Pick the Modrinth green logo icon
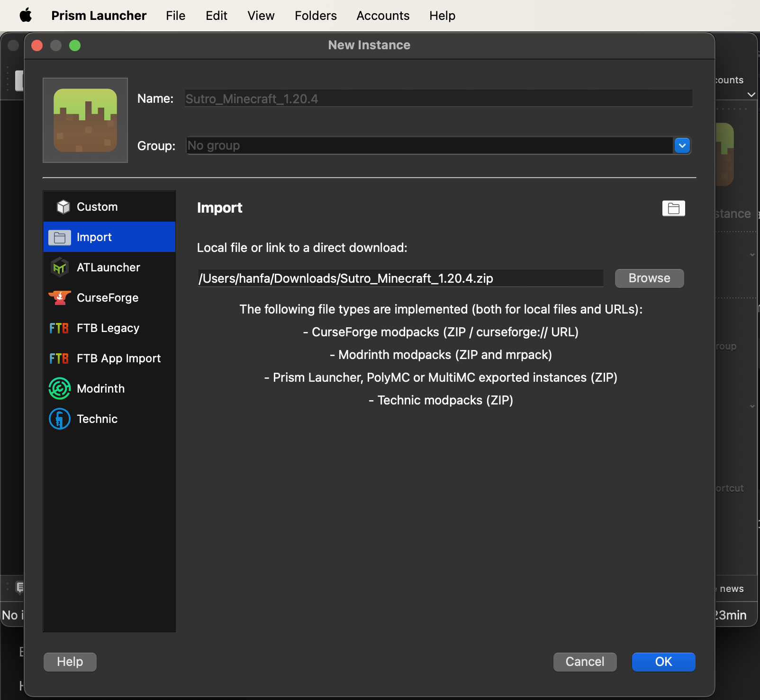Screen dimensions: 760x700 click(x=60, y=389)
